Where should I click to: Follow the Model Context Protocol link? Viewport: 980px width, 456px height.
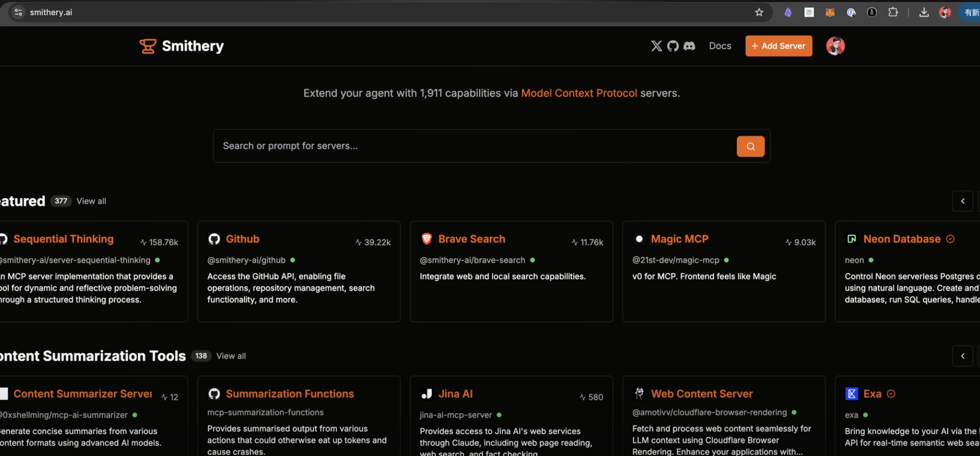[579, 93]
